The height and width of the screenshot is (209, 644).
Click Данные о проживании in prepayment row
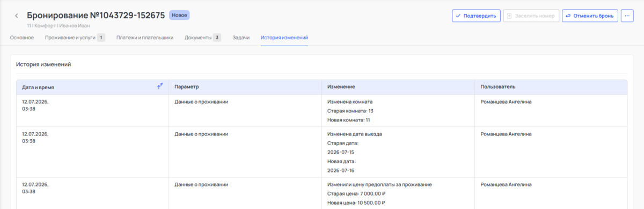[x=201, y=184]
